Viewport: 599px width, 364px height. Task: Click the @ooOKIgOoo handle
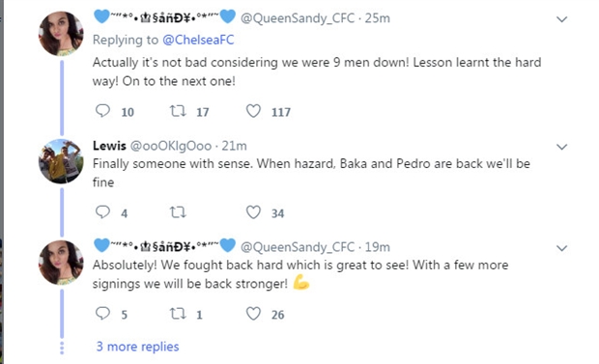(x=171, y=146)
